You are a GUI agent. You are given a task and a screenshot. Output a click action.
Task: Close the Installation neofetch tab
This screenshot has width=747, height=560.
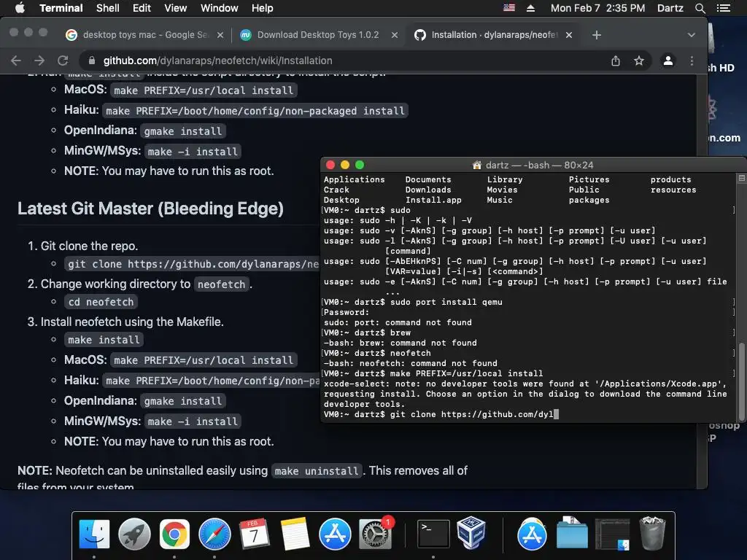click(569, 35)
